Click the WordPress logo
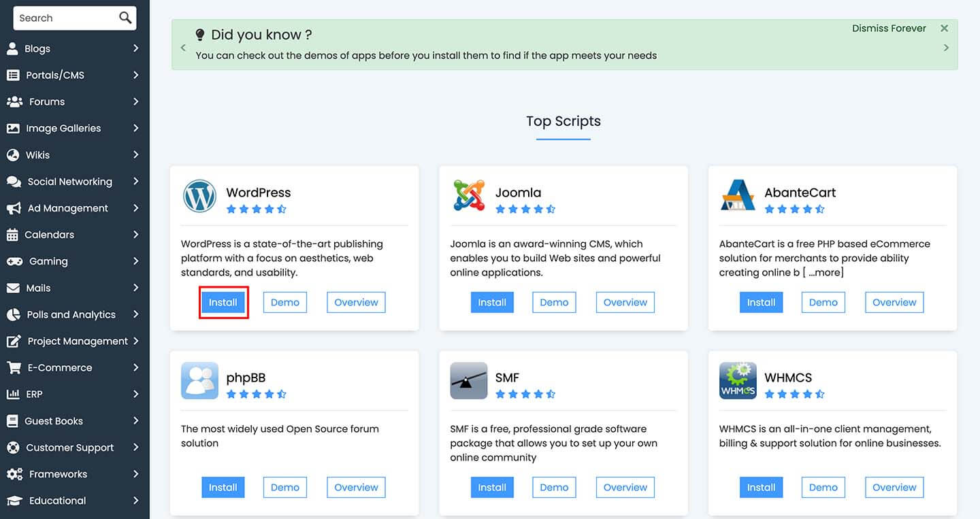Screen dimensions: 980x519 [199, 196]
